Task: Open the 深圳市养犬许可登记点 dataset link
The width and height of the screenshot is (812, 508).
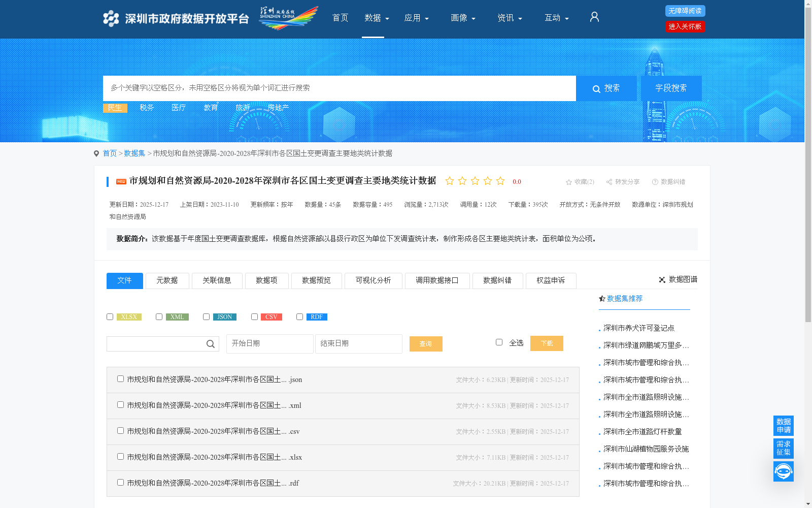Action: (639, 328)
